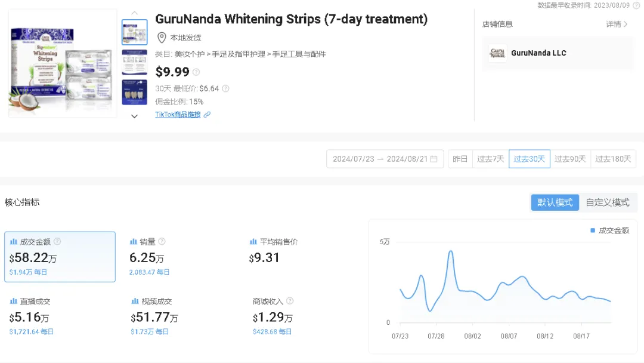Select the 过去7天 time range tab
The width and height of the screenshot is (644, 363).
pyautogui.click(x=490, y=159)
